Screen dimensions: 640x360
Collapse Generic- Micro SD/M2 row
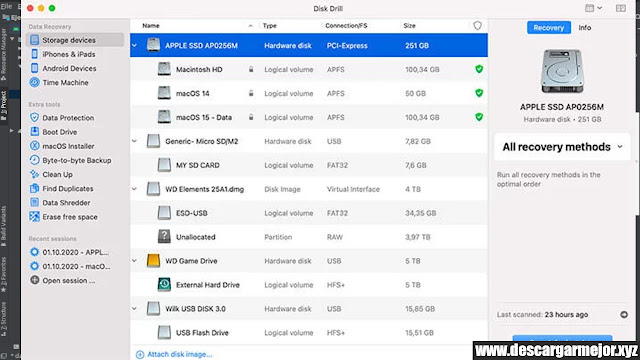[x=134, y=141]
